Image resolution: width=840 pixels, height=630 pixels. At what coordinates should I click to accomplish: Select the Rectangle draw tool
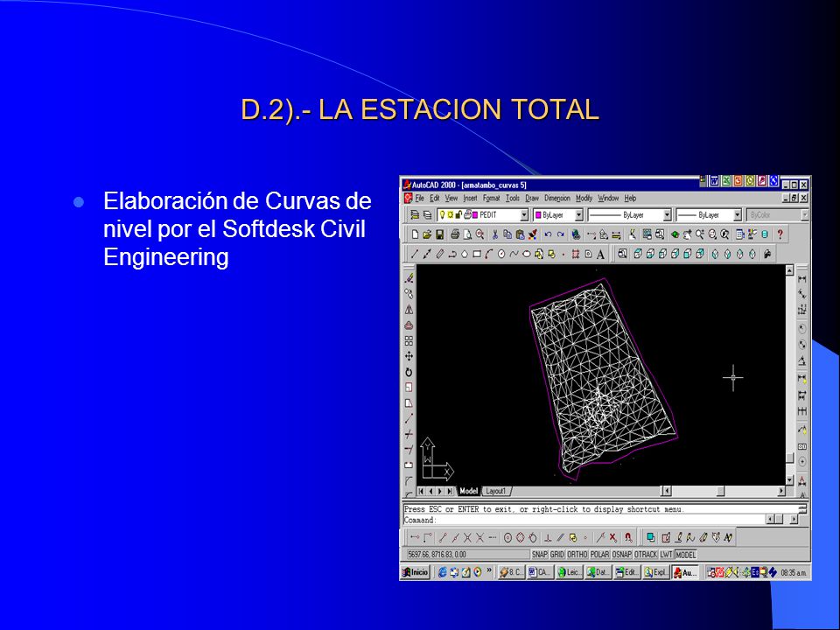click(x=477, y=255)
